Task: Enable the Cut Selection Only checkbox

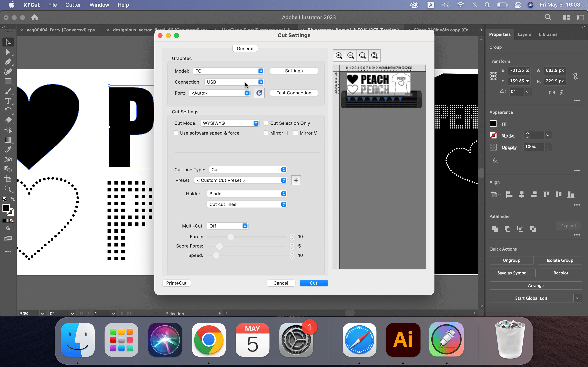Action: 266,123
